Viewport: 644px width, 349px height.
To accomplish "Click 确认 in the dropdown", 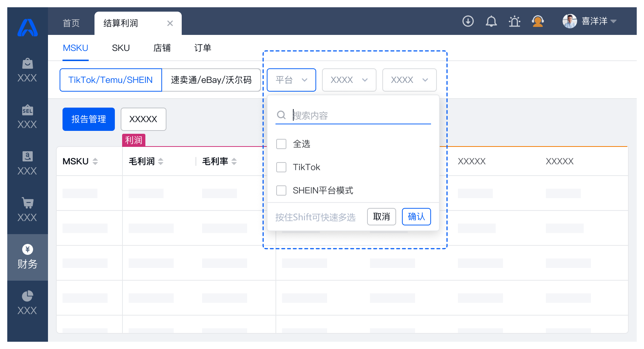I will point(416,217).
